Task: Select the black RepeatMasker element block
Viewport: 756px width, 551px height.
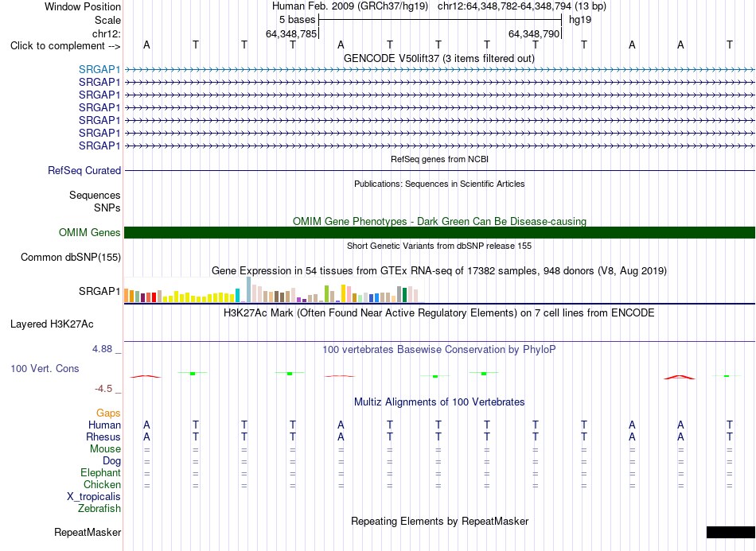Action: (x=731, y=532)
